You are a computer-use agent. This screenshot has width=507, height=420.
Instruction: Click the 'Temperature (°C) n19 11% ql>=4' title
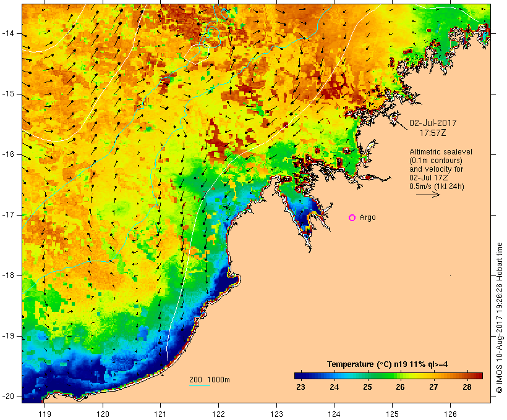coord(388,364)
